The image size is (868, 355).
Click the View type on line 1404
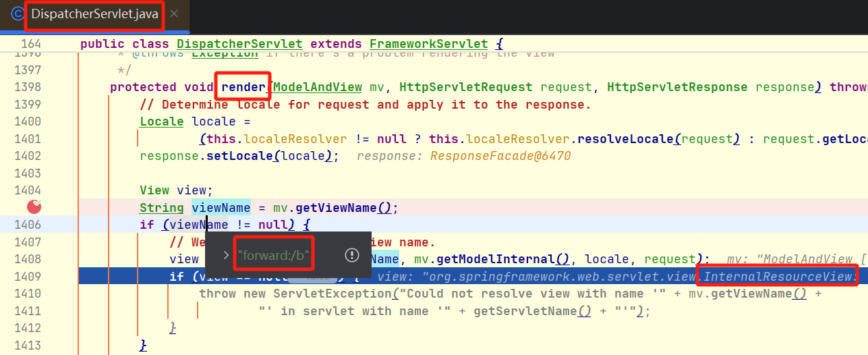[154, 190]
